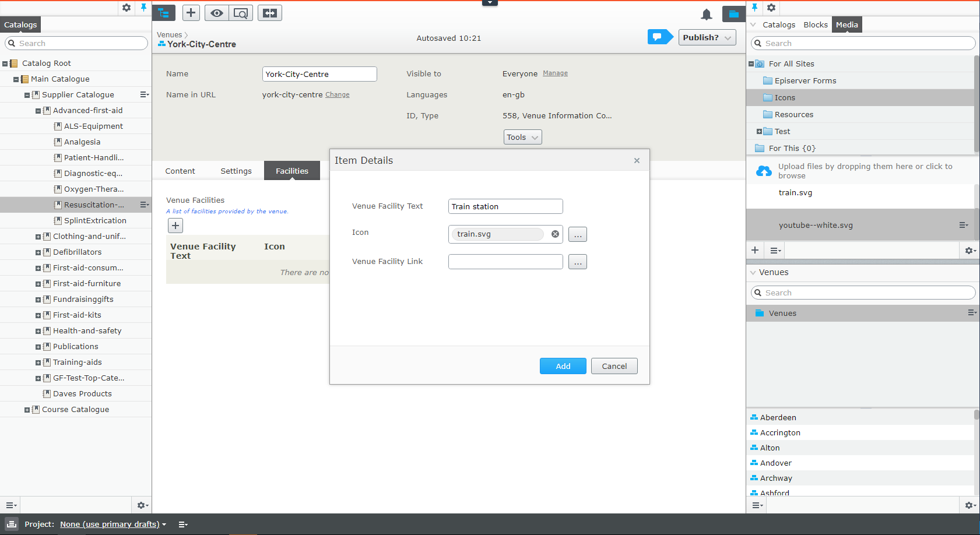The height and width of the screenshot is (535, 980).
Task: Toggle the assets pane folder icon
Action: [733, 15]
